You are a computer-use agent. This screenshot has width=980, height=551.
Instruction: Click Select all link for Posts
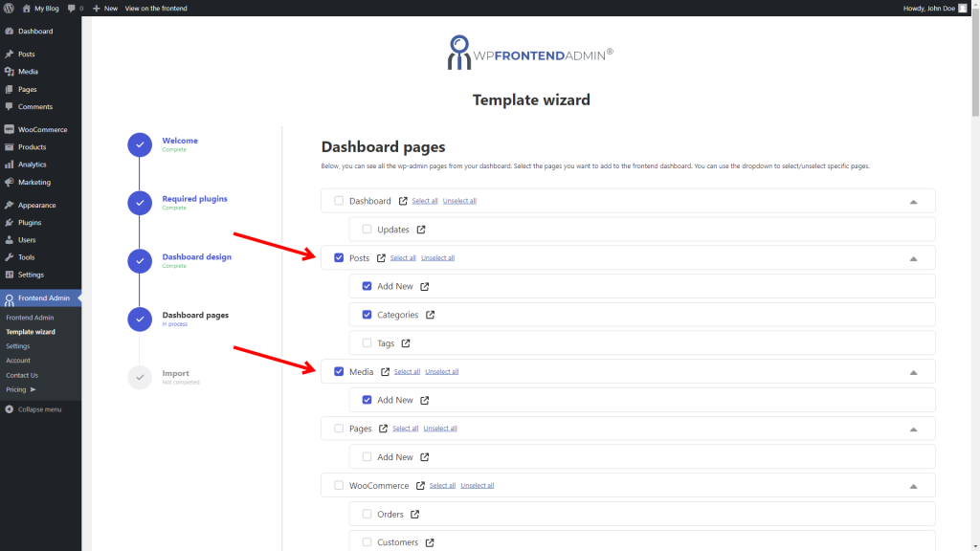(x=403, y=258)
